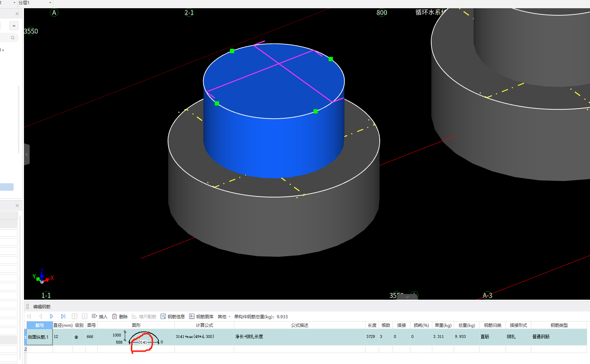Screen dimensions: 590x364
Task: Click the 直筋 classification cell
Action: click(x=492, y=337)
